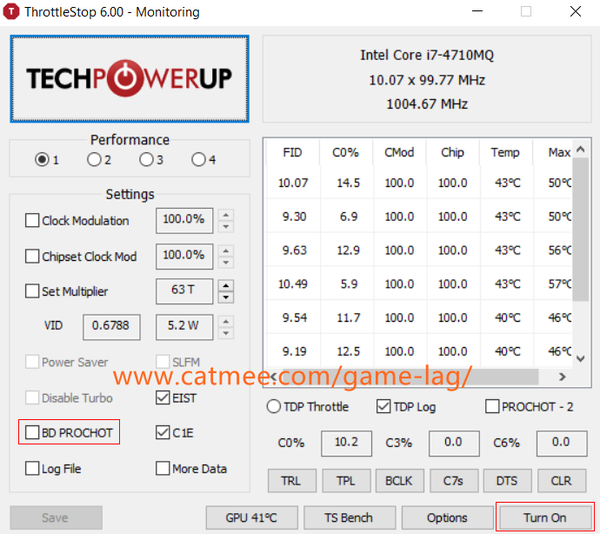Select Performance profile 2

(x=94, y=159)
